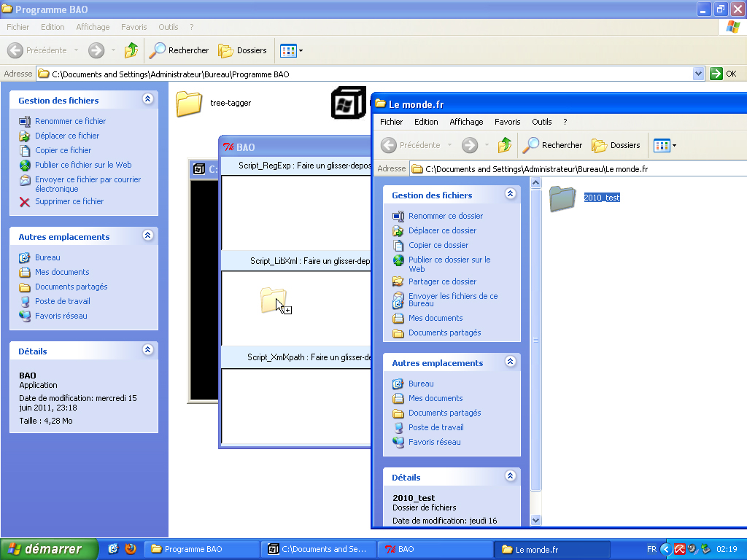Click Renommer ce fichier
This screenshot has width=747, height=560.
point(70,121)
